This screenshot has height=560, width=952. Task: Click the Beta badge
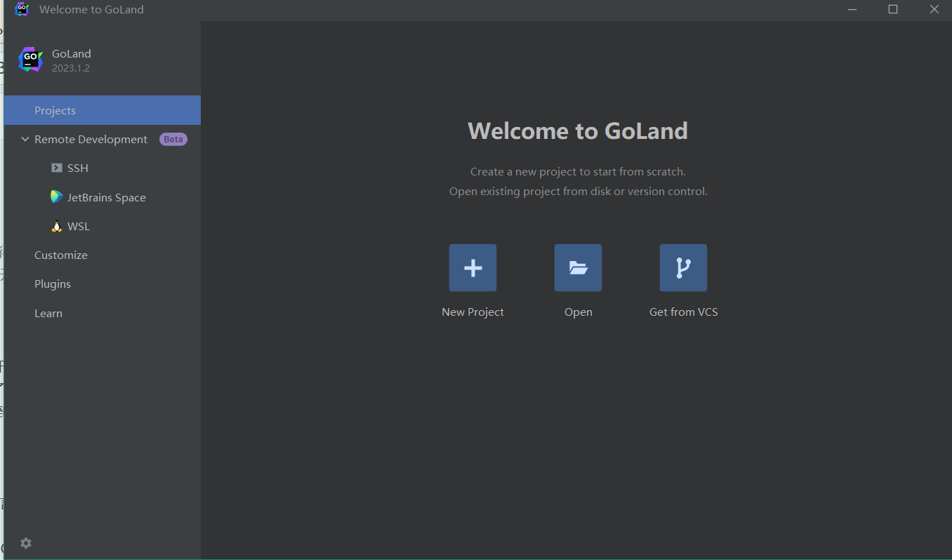click(173, 140)
